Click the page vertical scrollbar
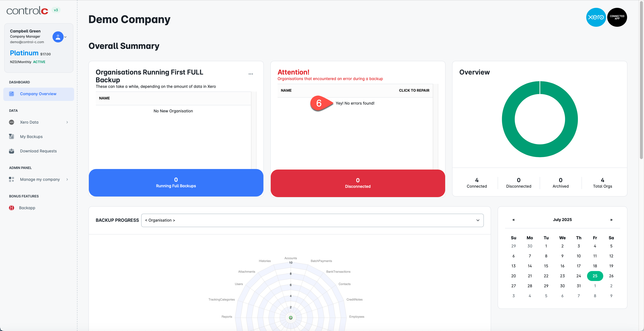644x331 pixels. point(641,80)
